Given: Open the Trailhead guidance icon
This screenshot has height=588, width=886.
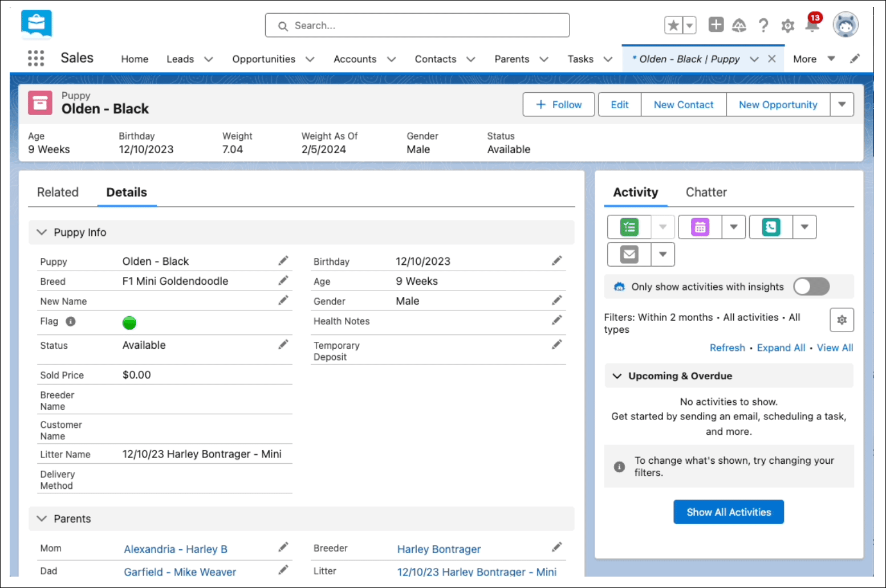Looking at the screenshot, I should (739, 25).
